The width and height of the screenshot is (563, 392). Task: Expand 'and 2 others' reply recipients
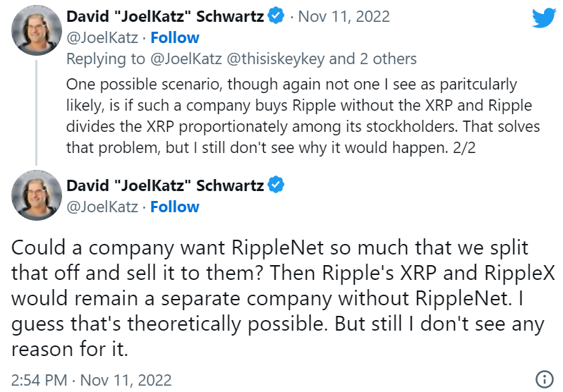coord(373,59)
